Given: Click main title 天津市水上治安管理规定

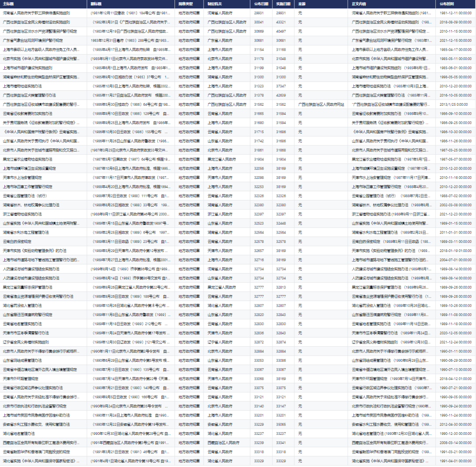Looking at the screenshot, I should pos(22,178).
